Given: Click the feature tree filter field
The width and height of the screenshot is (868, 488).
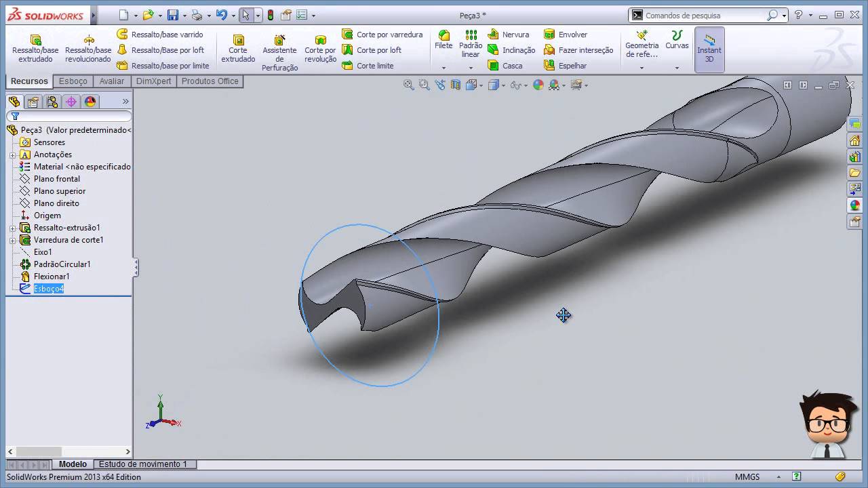Looking at the screenshot, I should coord(69,117).
